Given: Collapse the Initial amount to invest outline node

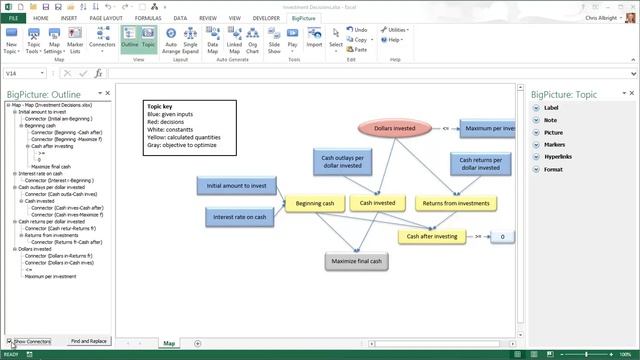Looking at the screenshot, I should (x=15, y=112).
